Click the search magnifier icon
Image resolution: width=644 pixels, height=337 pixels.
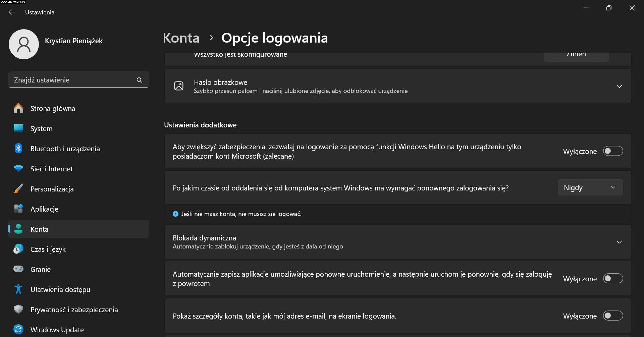[x=140, y=80]
